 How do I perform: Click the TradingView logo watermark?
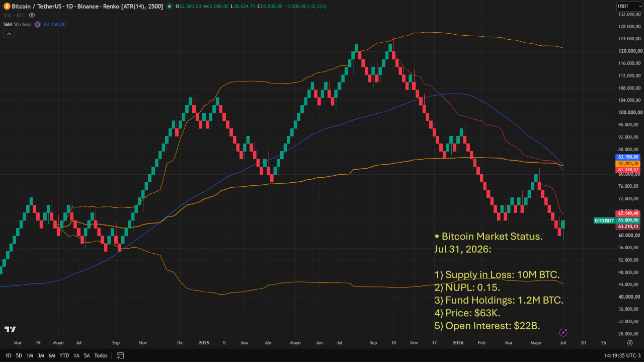coord(10,329)
